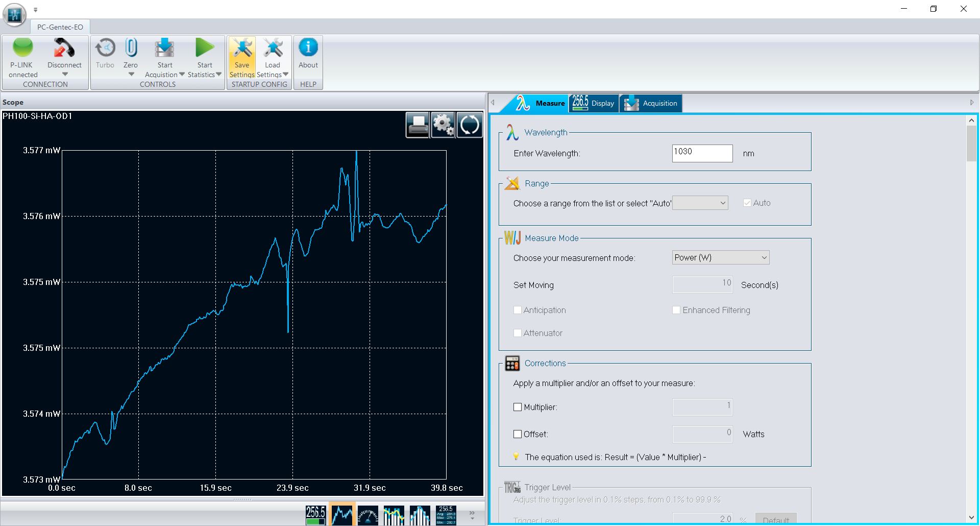Print the scope graph
Viewport: 980px width, 526px height.
(418, 125)
